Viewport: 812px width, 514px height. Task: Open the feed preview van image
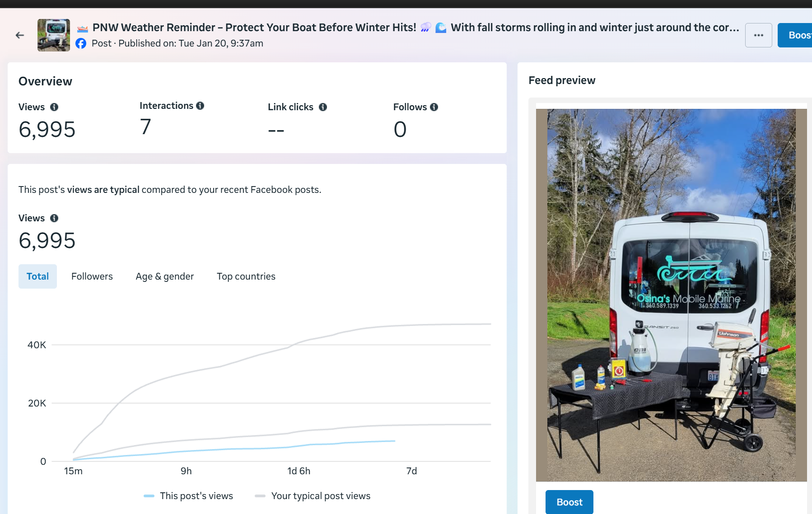pyautogui.click(x=671, y=295)
